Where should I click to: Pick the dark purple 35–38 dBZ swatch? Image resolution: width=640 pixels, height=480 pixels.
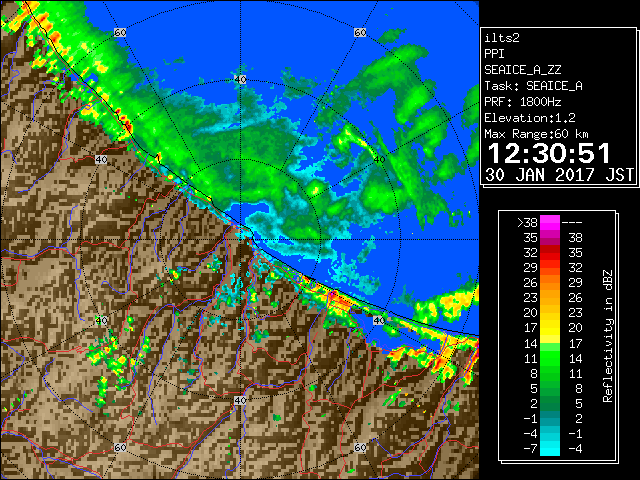tap(550, 238)
